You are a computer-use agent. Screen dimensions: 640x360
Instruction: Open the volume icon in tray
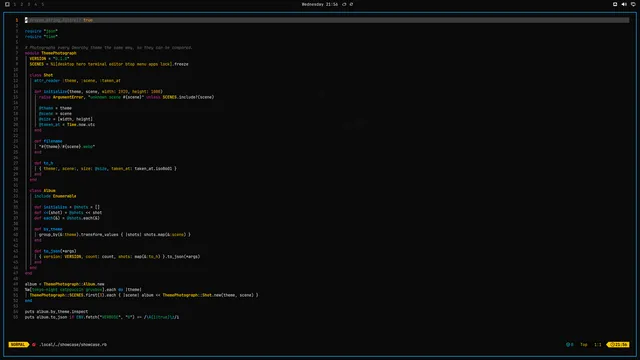pyautogui.click(x=624, y=4)
